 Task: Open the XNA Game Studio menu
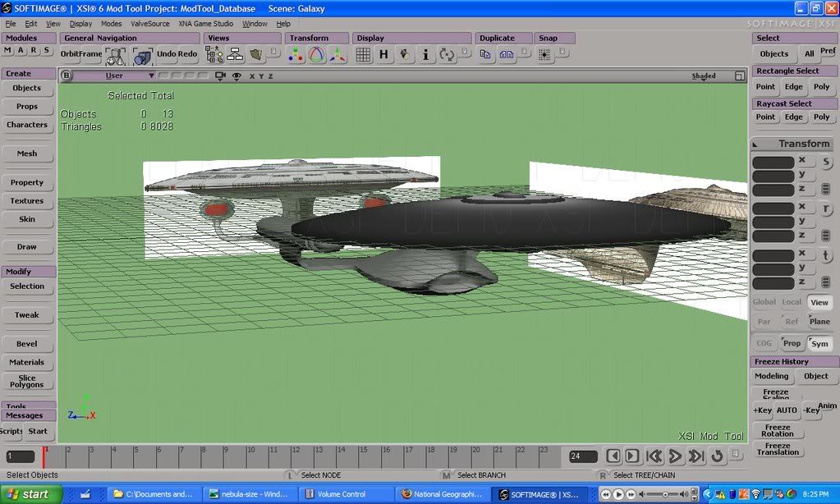click(x=206, y=24)
